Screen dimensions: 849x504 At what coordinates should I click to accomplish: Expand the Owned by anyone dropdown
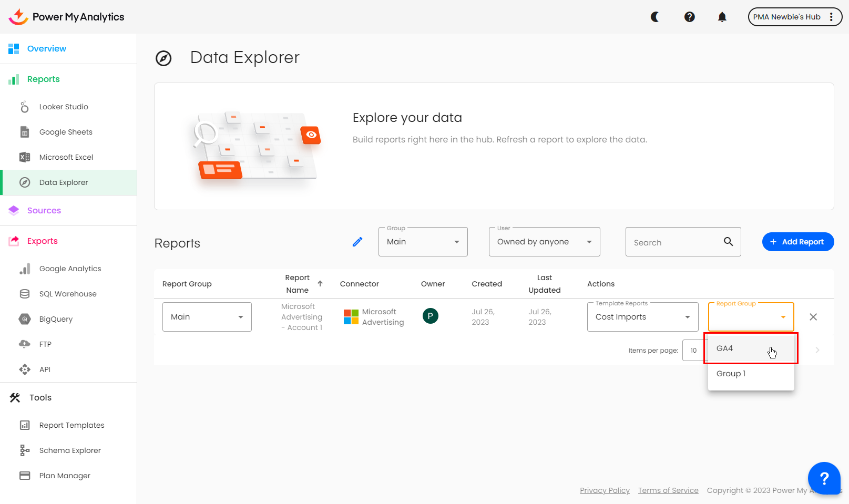pos(544,242)
